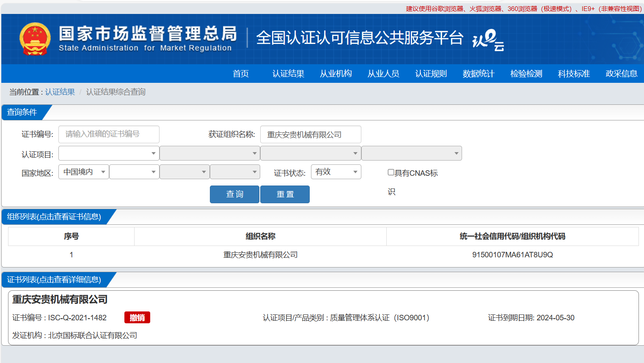The image size is (644, 363).
Task: Select 从业人员 navigation item
Action: pyautogui.click(x=383, y=74)
